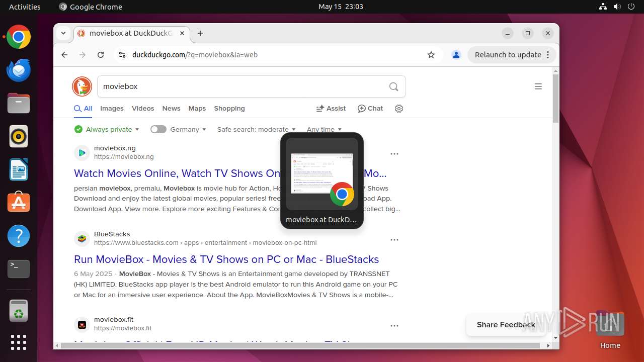Click the Share Feedback button
Viewport: 644px width, 362px height.
(506, 325)
